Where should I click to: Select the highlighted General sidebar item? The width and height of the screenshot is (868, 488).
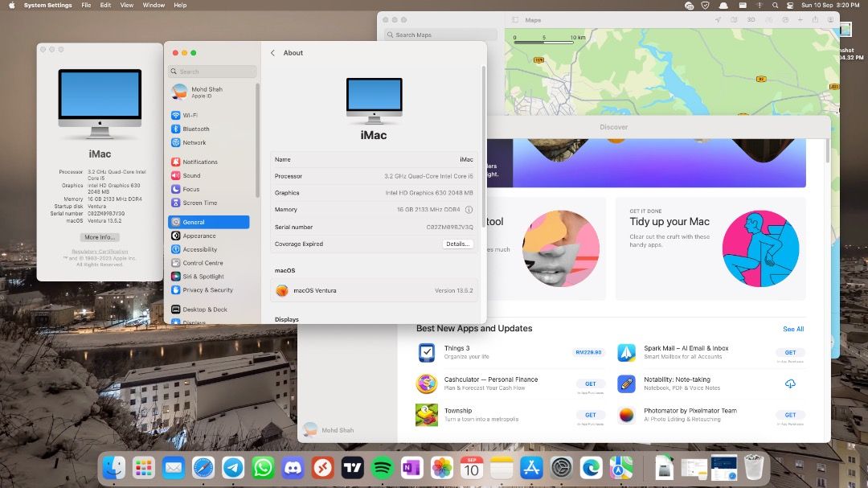tap(209, 222)
